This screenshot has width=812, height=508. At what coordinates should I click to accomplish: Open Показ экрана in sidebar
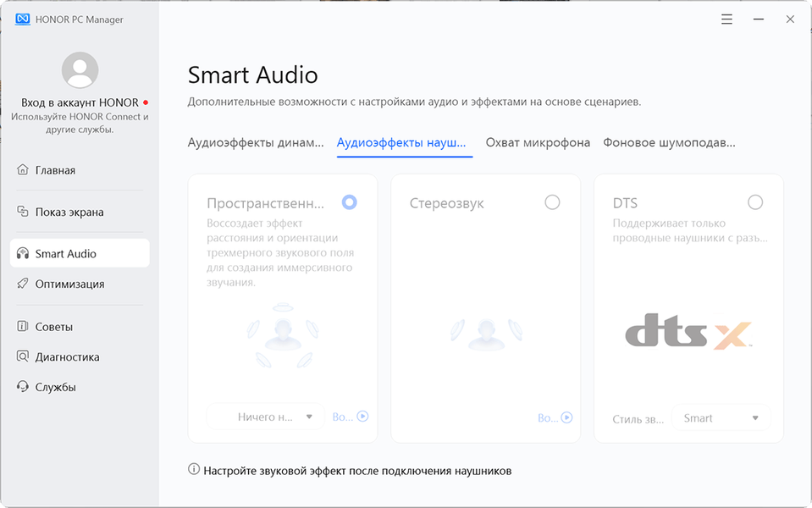(x=80, y=212)
